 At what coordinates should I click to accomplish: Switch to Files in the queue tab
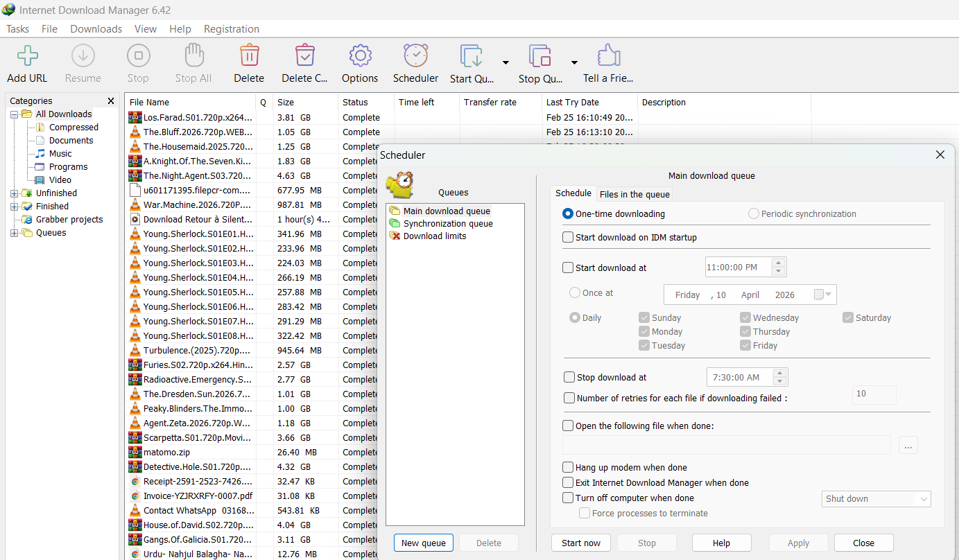pyautogui.click(x=634, y=194)
